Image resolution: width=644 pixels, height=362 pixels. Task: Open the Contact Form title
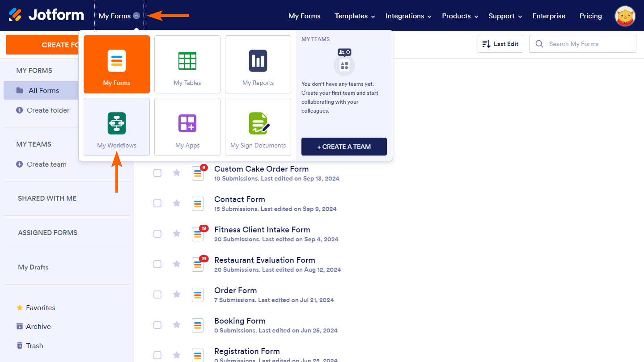pos(240,199)
